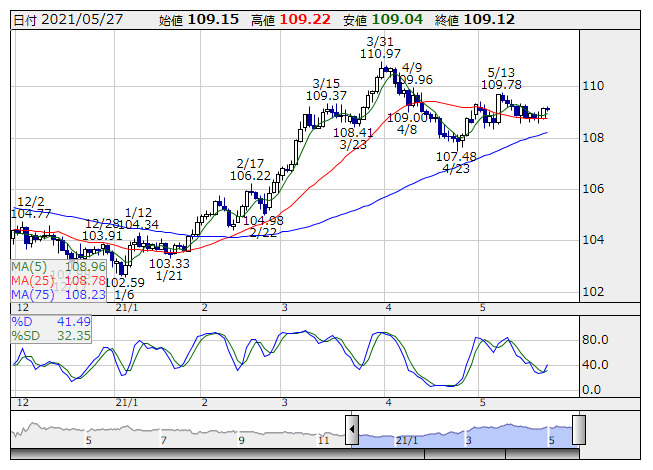Click the 107.48 4/23 low label
653x470 pixels.
point(456,162)
